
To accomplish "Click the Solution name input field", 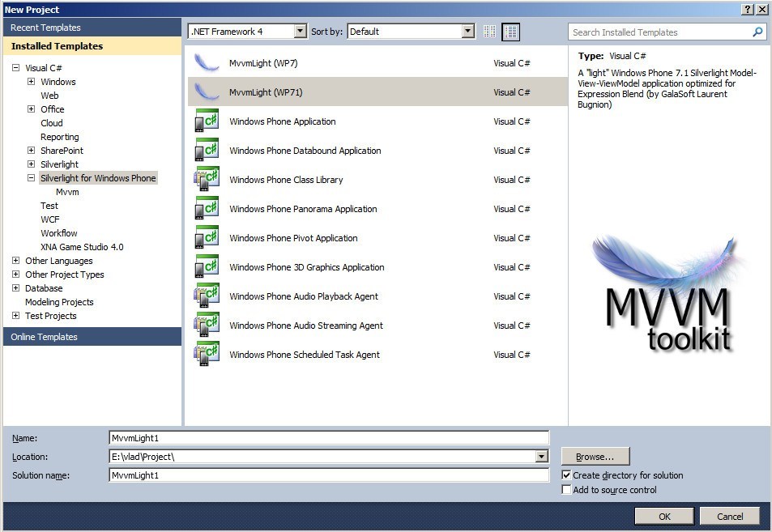I will (329, 475).
